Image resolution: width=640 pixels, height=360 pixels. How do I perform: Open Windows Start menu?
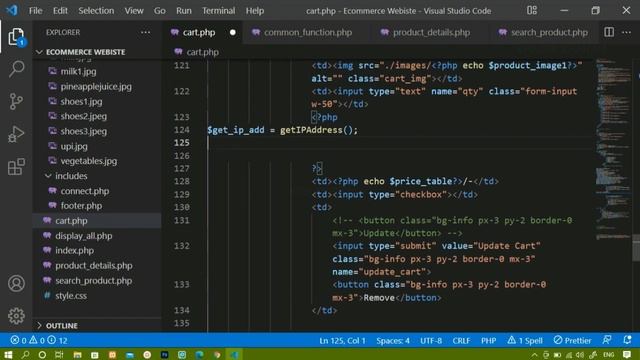8,354
